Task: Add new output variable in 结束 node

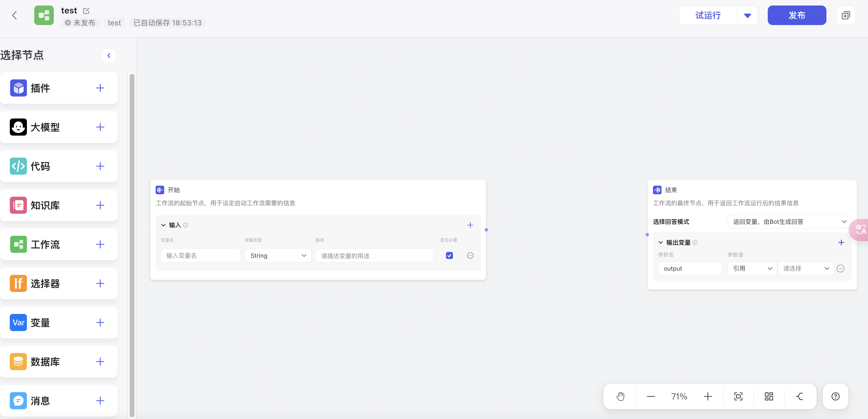Action: [x=841, y=242]
